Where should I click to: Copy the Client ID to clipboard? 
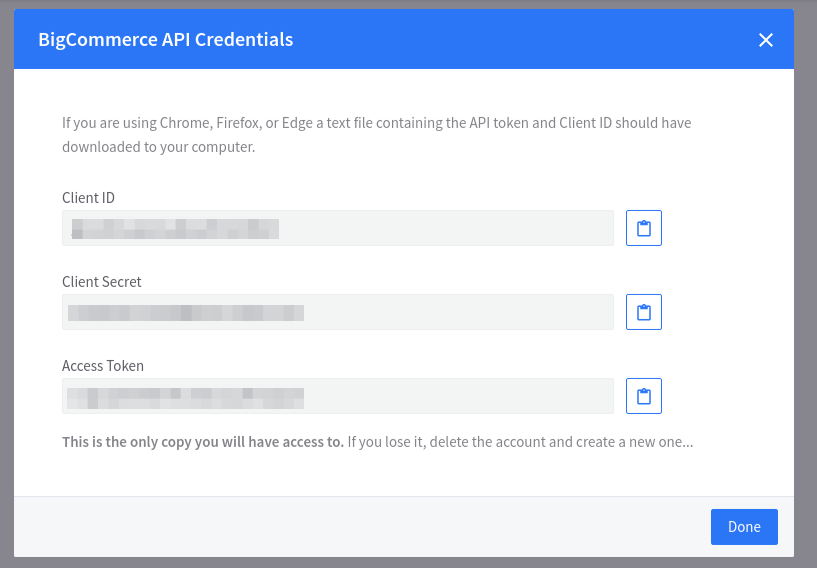pos(644,228)
